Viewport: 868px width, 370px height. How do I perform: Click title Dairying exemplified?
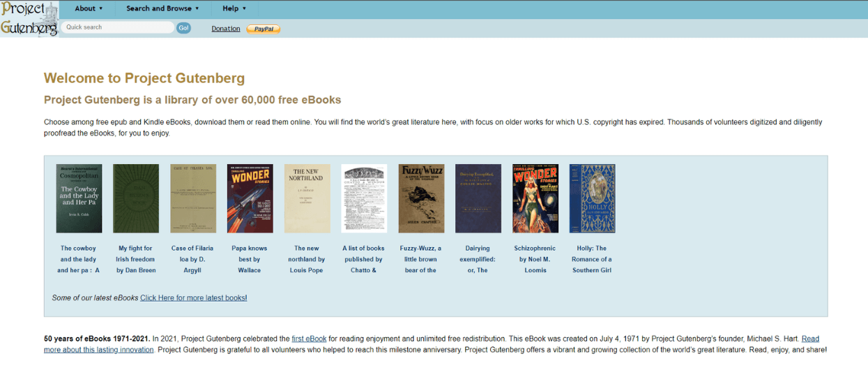(x=478, y=259)
